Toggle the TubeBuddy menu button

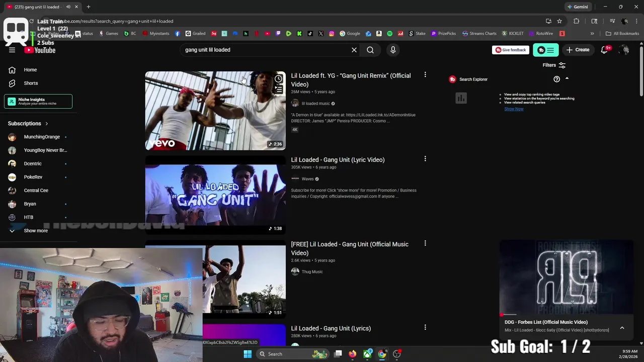tap(545, 50)
